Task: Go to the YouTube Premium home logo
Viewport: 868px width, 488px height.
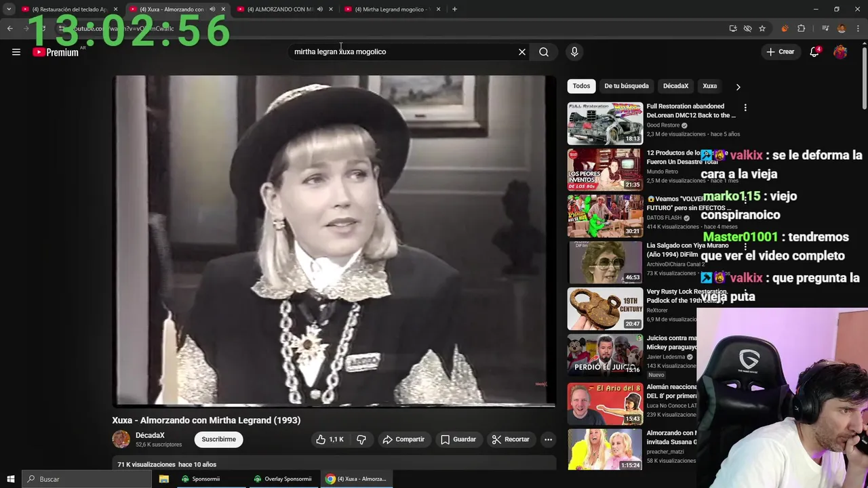Action: tap(56, 52)
